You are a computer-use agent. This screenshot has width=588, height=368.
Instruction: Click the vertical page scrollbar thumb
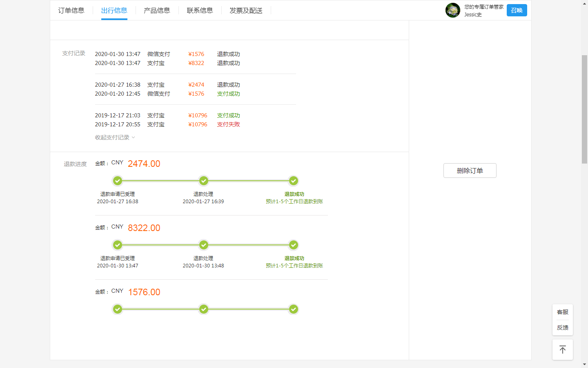pyautogui.click(x=584, y=108)
